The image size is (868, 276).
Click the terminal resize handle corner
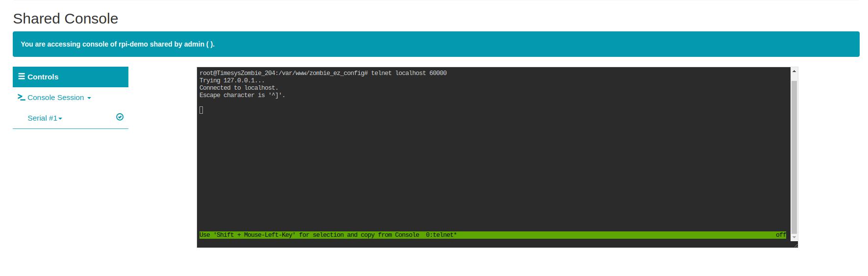point(795,245)
